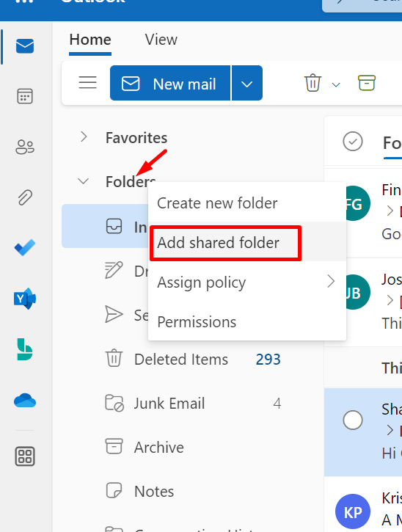Open the Mail app in sidebar

(x=25, y=46)
